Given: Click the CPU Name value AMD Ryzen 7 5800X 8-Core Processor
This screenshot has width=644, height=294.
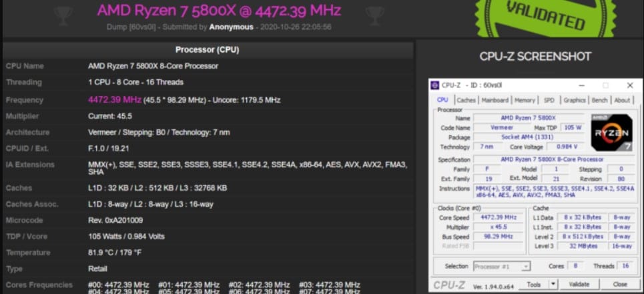Looking at the screenshot, I should pyautogui.click(x=153, y=66).
